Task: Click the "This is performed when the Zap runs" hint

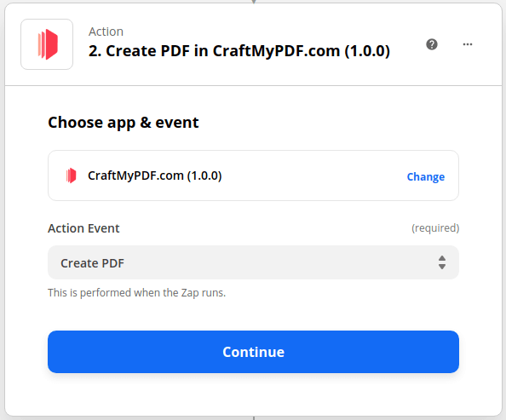Action: (137, 292)
